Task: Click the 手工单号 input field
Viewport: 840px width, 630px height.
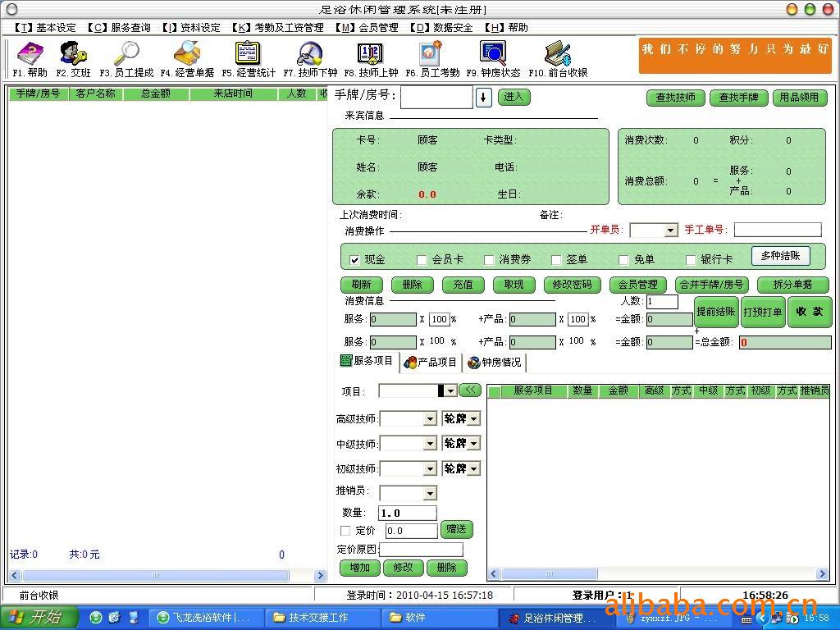Action: coord(777,230)
